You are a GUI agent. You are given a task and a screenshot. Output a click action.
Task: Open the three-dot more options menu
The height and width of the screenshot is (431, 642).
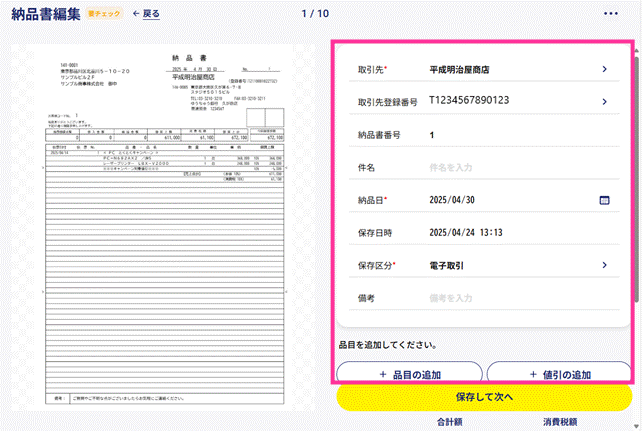pos(610,14)
